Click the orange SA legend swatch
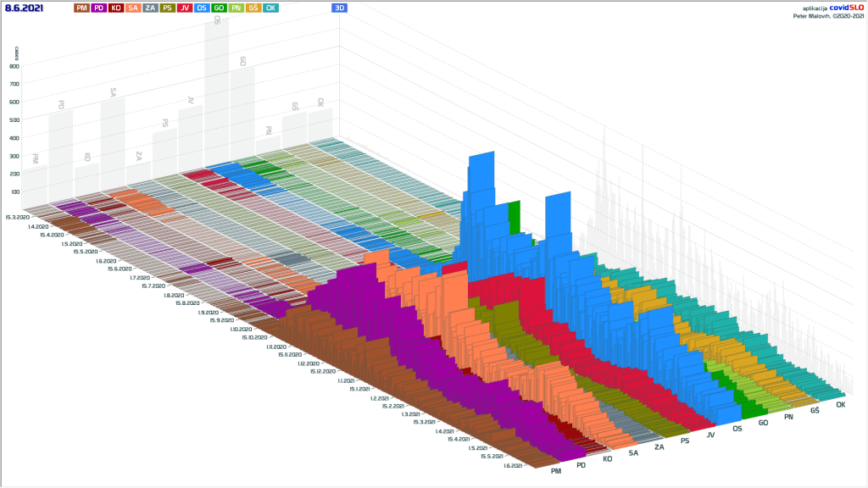 click(x=133, y=8)
